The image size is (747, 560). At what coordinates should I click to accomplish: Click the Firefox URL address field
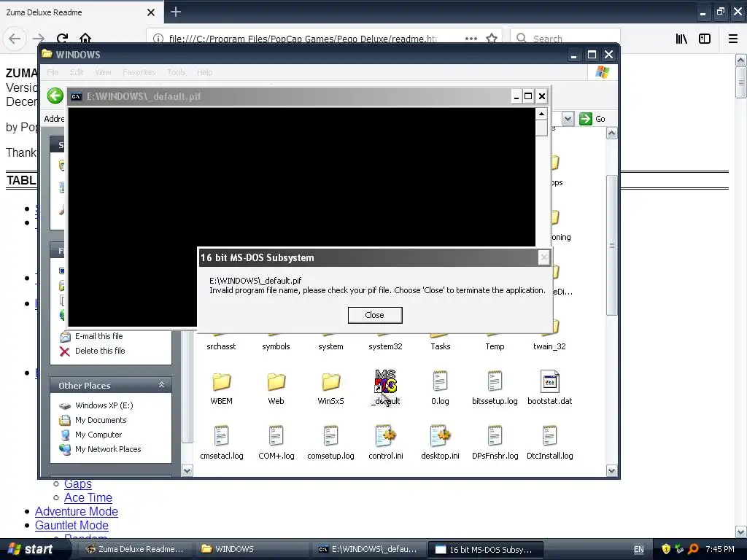(x=304, y=39)
